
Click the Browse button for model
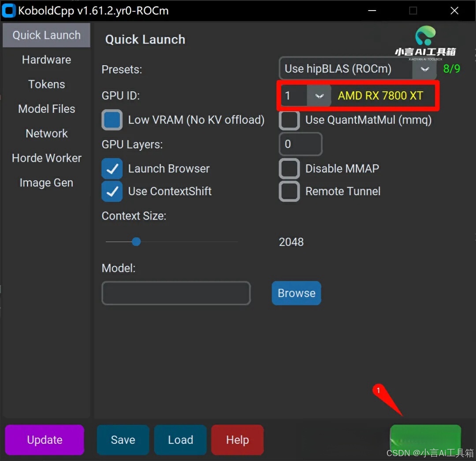(297, 293)
